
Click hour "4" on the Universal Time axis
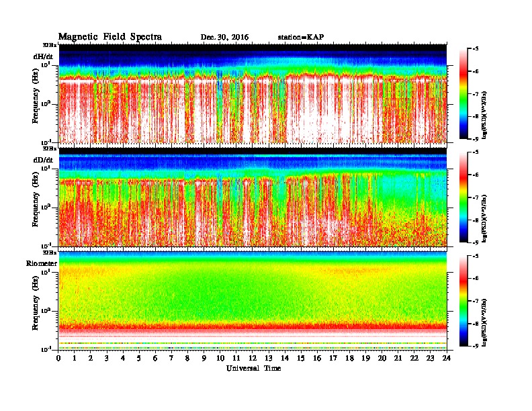[123, 358]
